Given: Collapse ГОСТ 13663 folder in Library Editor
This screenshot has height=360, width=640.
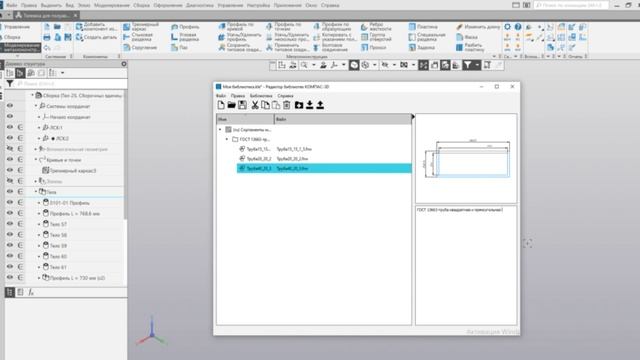Looking at the screenshot, I should click(227, 139).
